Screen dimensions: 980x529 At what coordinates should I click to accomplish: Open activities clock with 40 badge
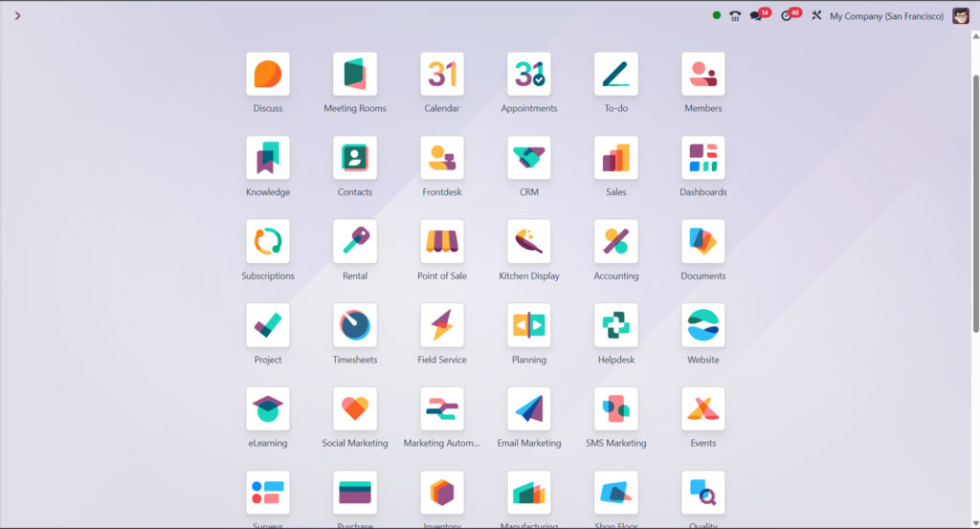[x=791, y=15]
